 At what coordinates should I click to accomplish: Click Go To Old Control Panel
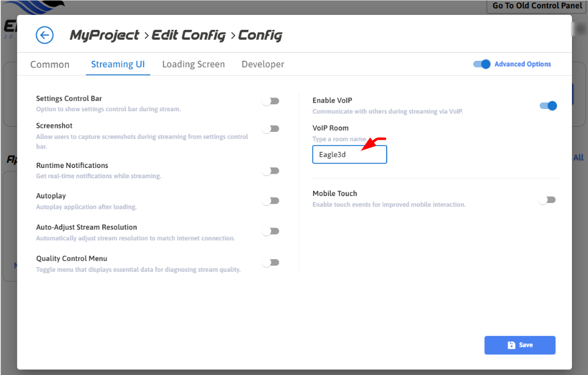[x=536, y=6]
